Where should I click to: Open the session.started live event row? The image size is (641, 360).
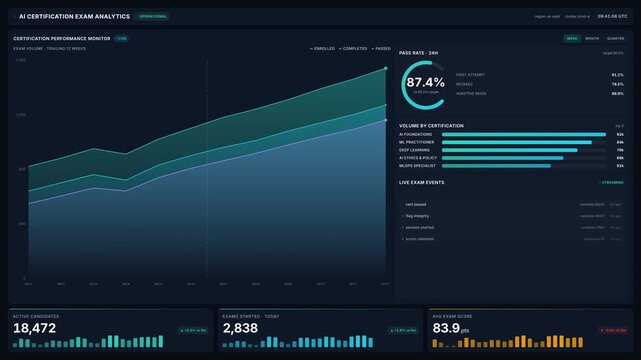(x=511, y=227)
